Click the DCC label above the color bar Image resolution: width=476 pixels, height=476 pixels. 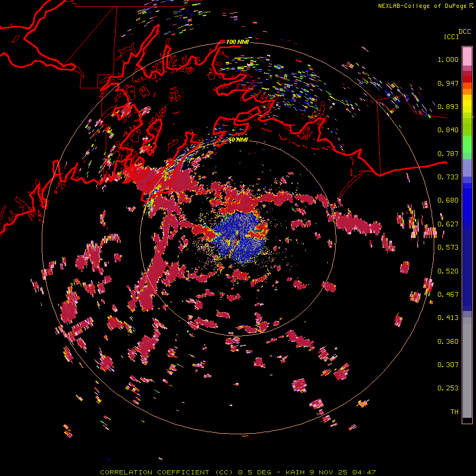tap(465, 32)
